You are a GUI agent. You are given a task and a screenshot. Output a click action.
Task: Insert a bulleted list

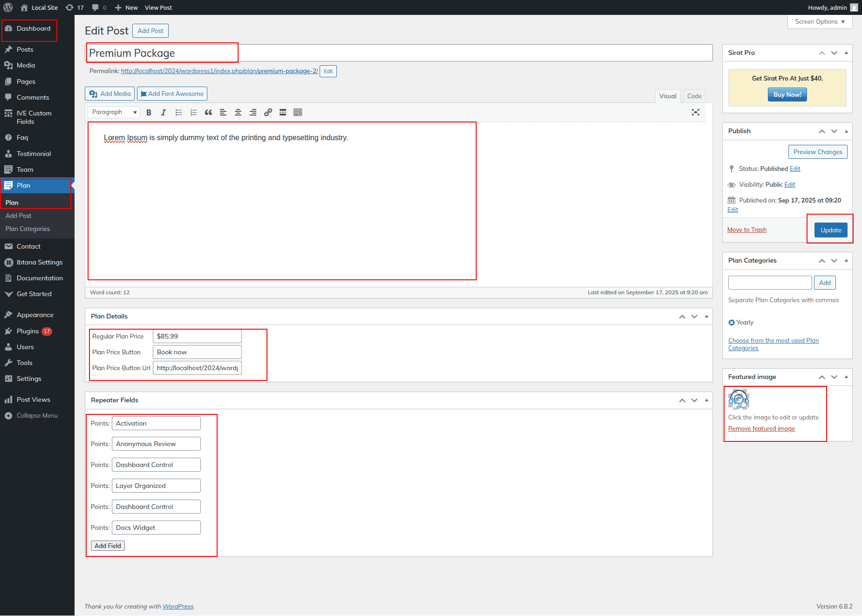coord(178,112)
